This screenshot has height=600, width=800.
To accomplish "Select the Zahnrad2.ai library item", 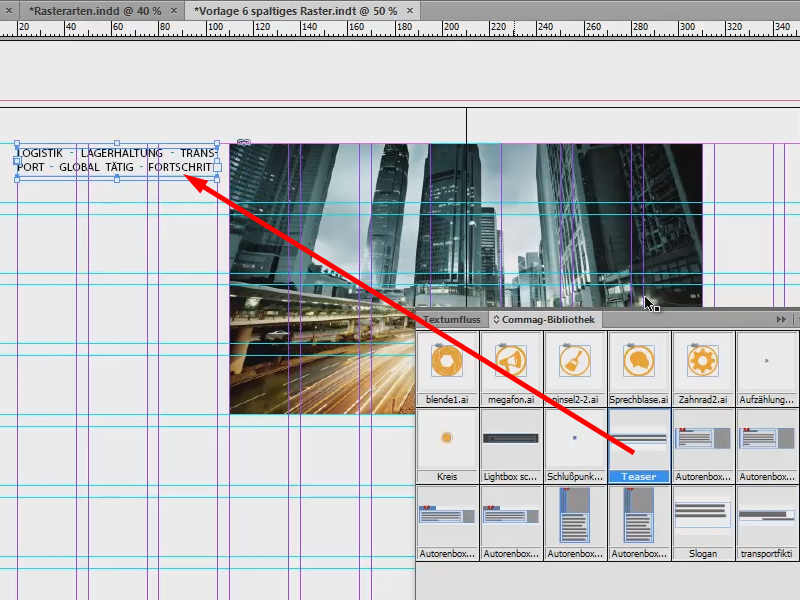I will (702, 363).
